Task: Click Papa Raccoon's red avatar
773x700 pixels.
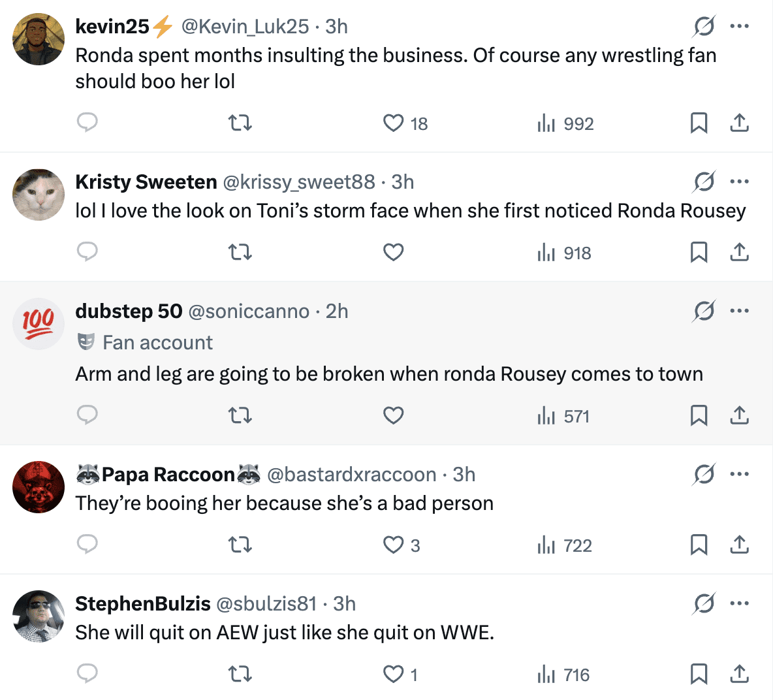Action: tap(39, 487)
